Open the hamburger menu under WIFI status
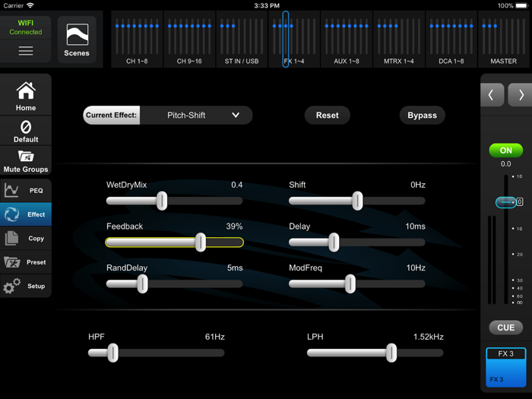532x399 pixels. [26, 51]
